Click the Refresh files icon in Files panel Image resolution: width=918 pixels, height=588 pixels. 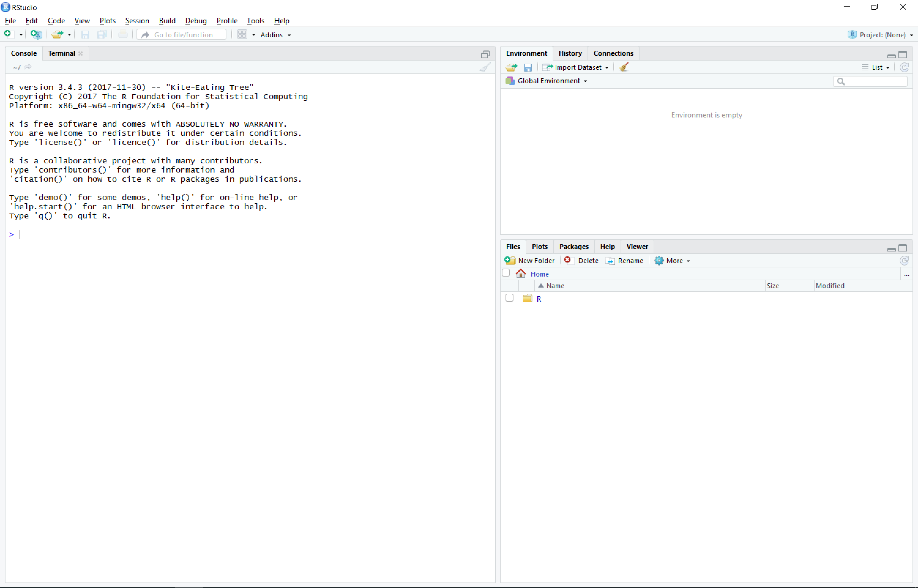point(905,260)
